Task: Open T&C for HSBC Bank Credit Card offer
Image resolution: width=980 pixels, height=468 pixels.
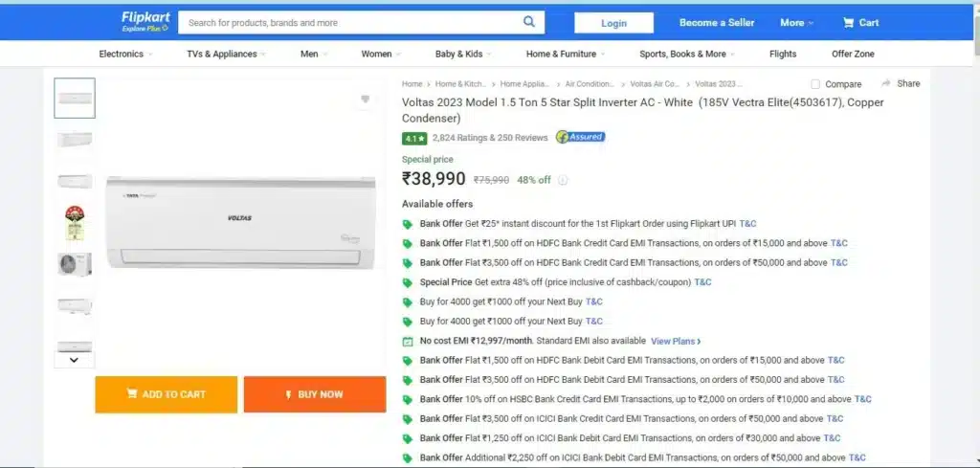Action: click(863, 399)
